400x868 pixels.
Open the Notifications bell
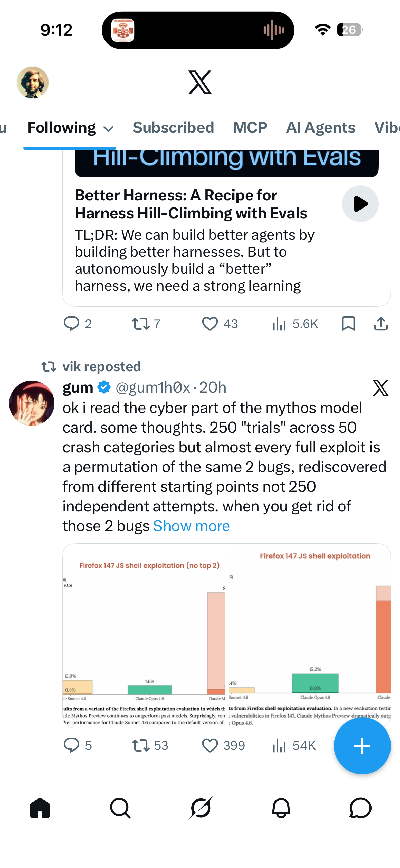click(281, 808)
